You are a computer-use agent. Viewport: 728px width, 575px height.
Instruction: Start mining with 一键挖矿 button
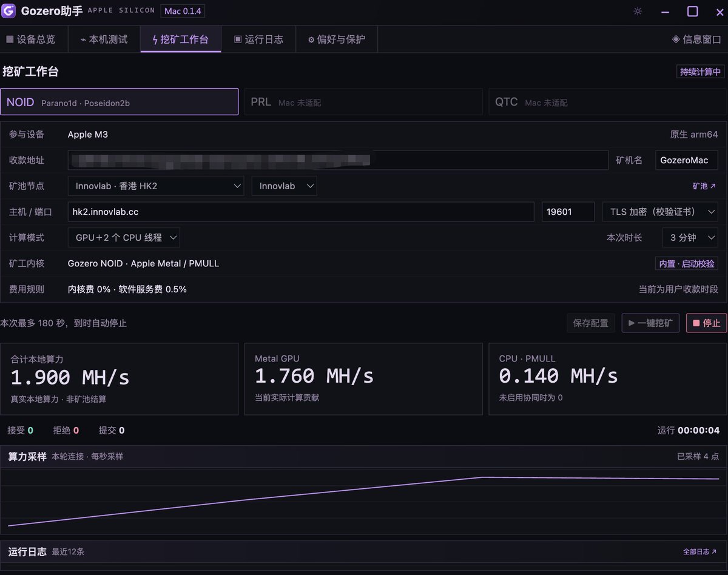click(x=650, y=323)
